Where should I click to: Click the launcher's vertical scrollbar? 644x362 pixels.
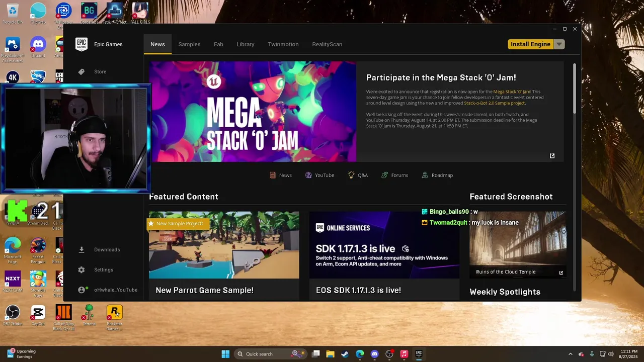pos(575,88)
